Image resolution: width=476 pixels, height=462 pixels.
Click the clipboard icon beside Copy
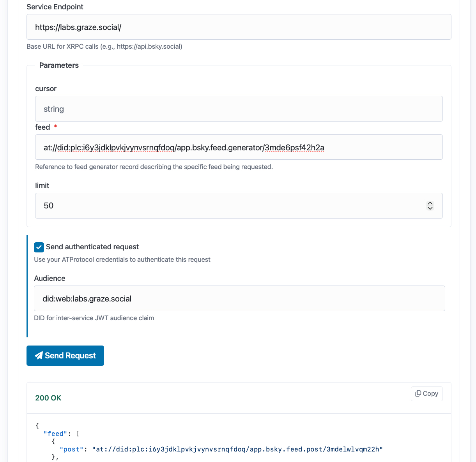[x=418, y=393]
